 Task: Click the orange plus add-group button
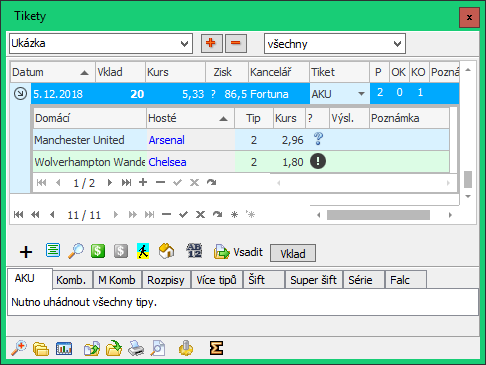tap(212, 43)
